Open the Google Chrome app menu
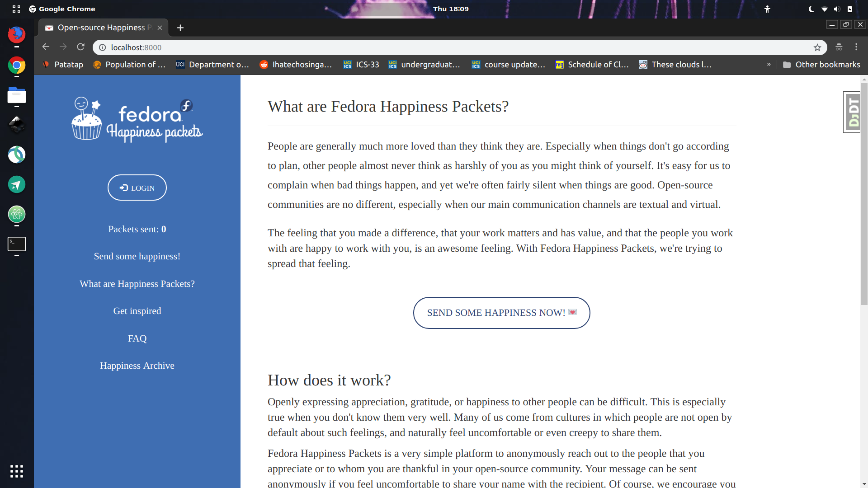 coord(62,9)
